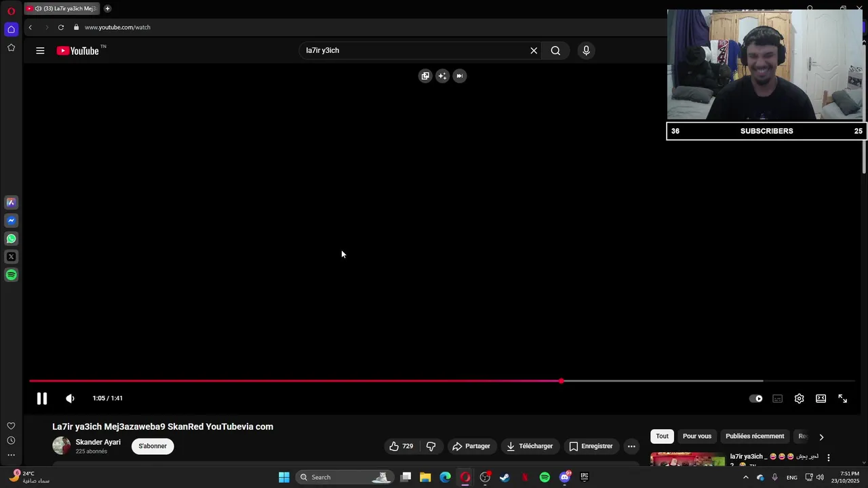
Task: Switch to theater mode
Action: pyautogui.click(x=821, y=399)
